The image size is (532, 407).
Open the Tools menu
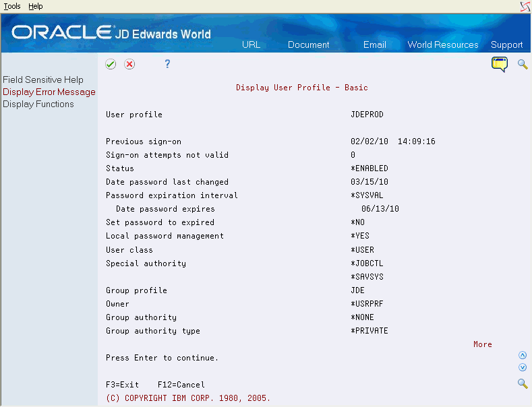pos(12,6)
